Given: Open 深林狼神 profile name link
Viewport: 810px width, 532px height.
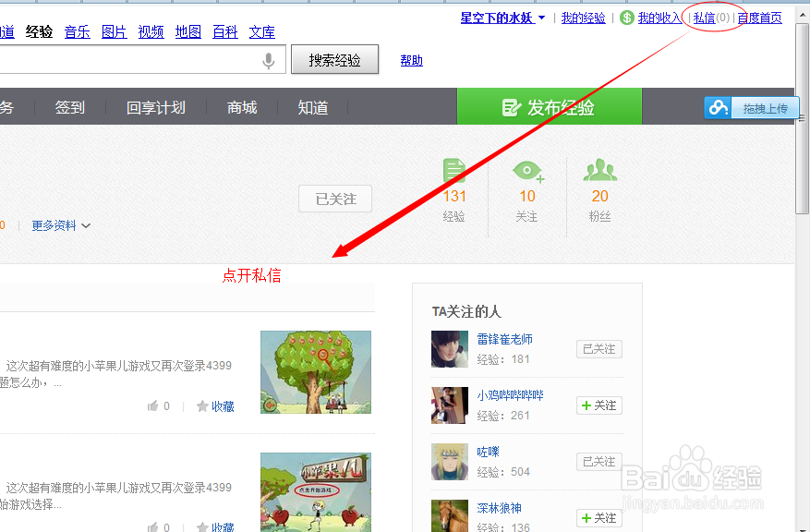Looking at the screenshot, I should [x=499, y=508].
